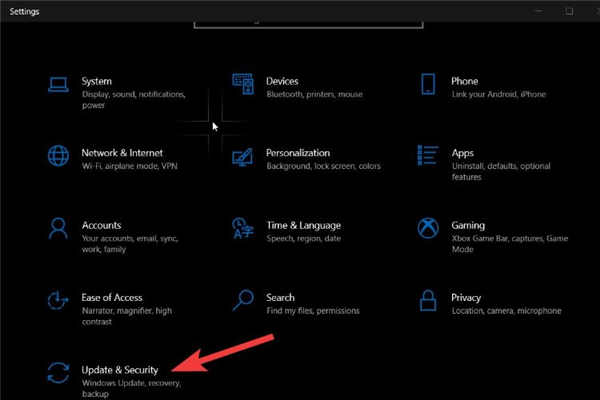Click the Search magnifying glass icon

pyautogui.click(x=242, y=300)
